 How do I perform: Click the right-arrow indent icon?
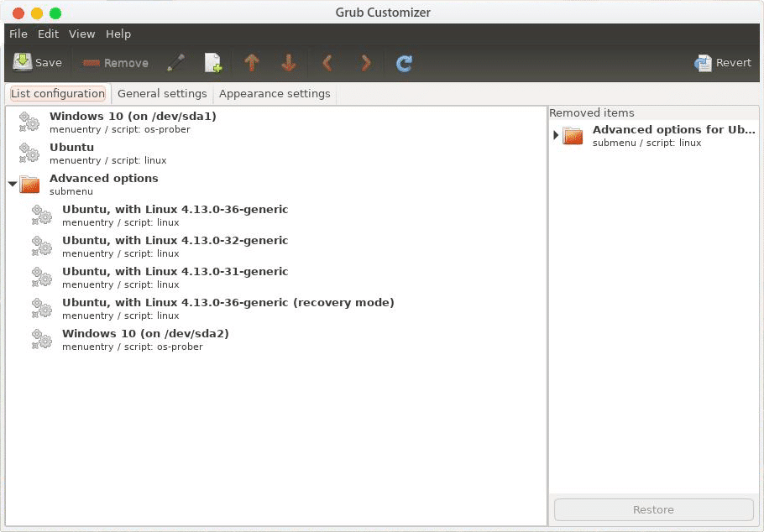point(365,62)
